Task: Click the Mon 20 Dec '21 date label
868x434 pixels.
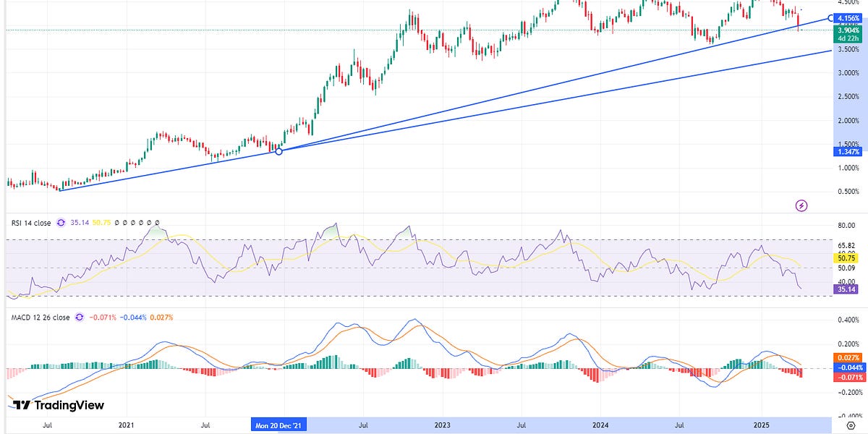Action: click(x=279, y=425)
